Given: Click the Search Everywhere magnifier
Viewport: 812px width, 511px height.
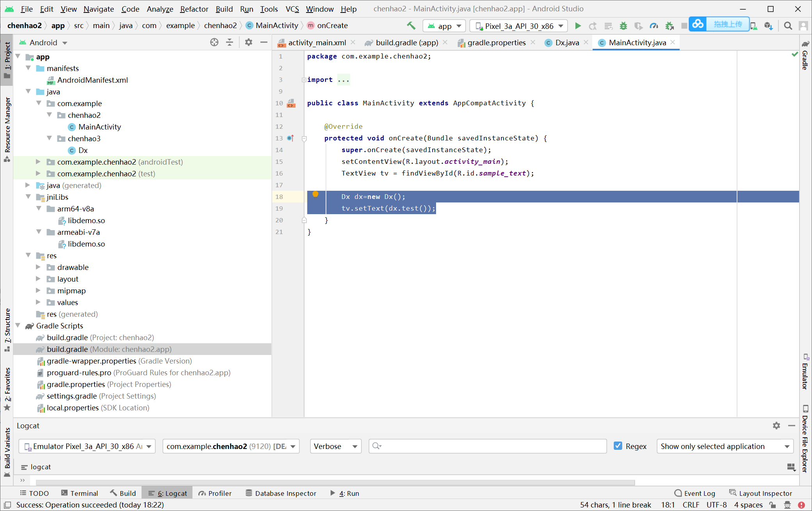Looking at the screenshot, I should click(788, 26).
